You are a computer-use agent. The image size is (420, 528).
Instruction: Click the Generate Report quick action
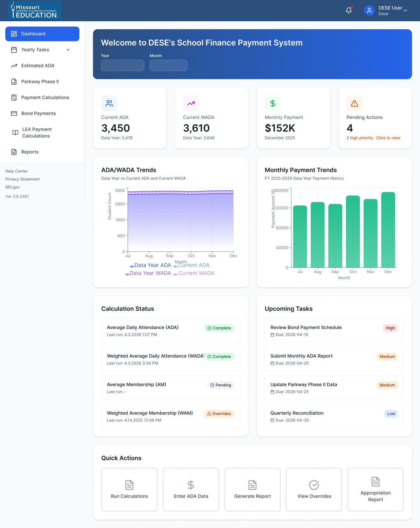pyautogui.click(x=252, y=490)
